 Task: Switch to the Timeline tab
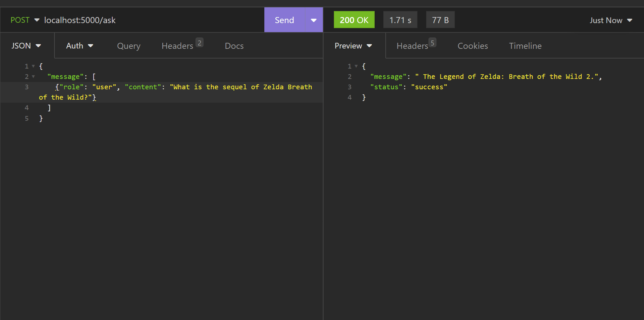pos(525,46)
